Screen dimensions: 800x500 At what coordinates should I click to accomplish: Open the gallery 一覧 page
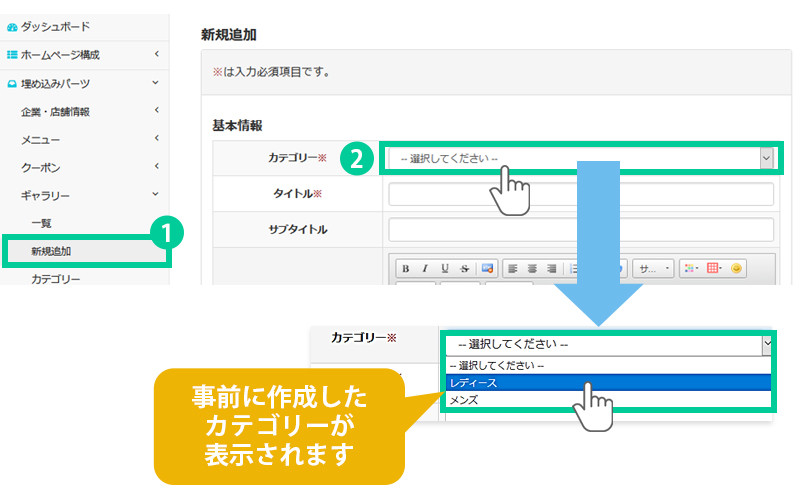(41, 222)
